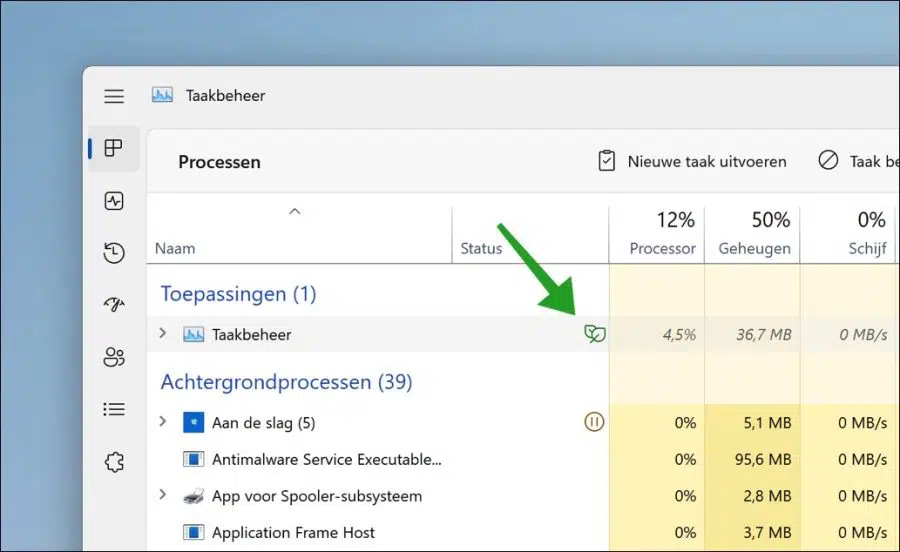Screen dimensions: 900x552
Task: Expand the Taakbeheer process row
Action: (x=163, y=333)
